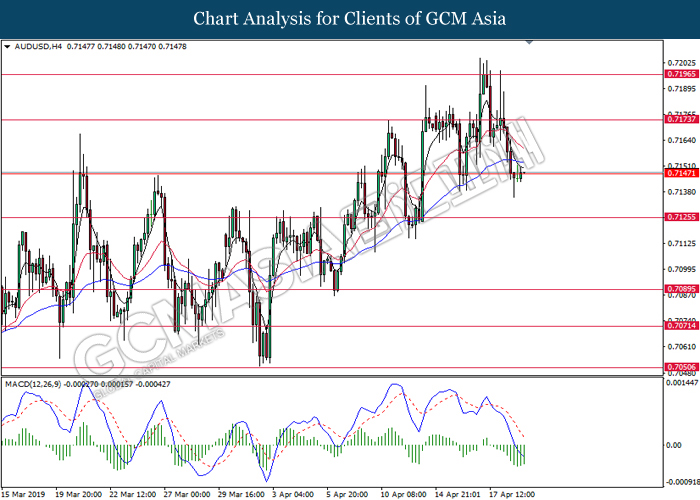Select the 0.70714 red price tag

(x=680, y=326)
